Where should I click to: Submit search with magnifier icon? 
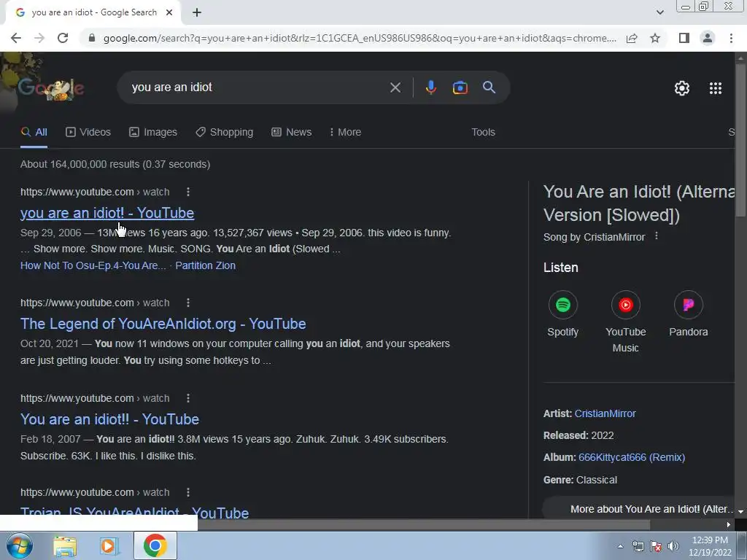point(489,87)
